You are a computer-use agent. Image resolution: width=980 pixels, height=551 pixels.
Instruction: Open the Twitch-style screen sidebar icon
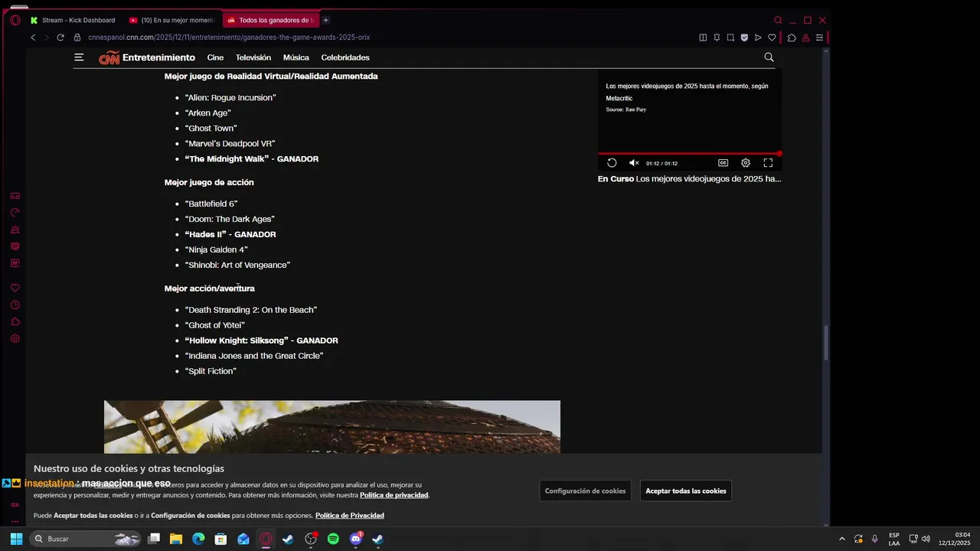point(15,246)
